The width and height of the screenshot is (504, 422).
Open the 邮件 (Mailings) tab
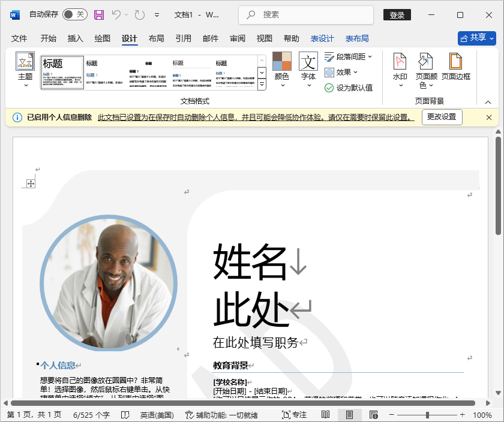coord(209,38)
